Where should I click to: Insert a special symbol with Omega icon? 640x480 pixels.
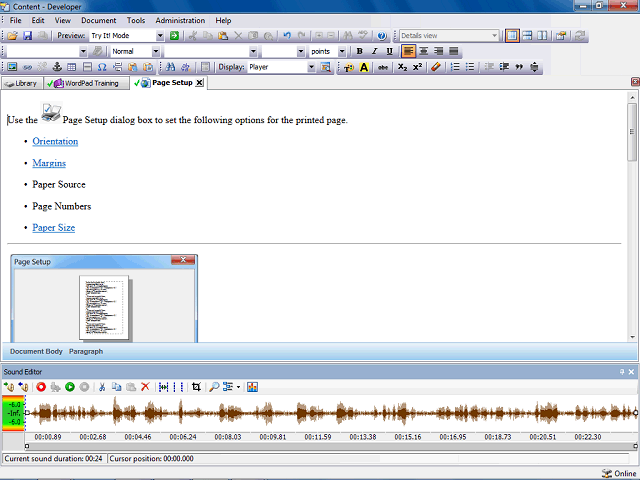102,67
